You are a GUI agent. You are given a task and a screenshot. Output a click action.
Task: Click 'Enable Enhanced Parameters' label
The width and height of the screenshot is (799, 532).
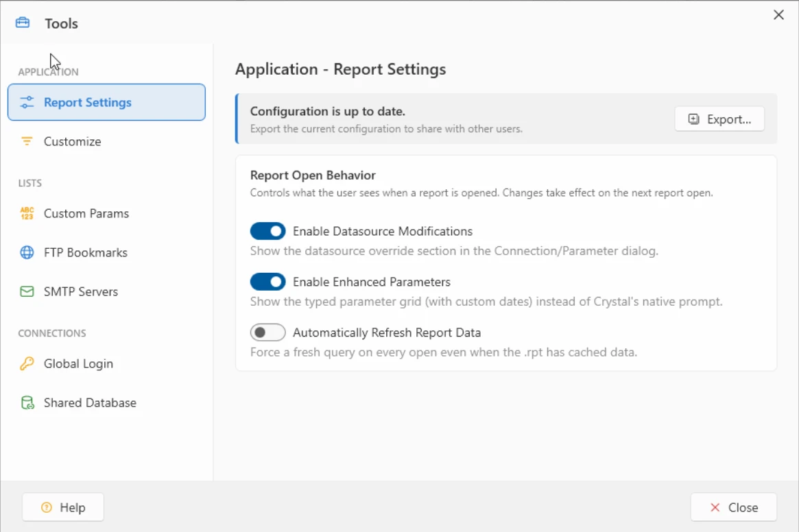pos(372,282)
